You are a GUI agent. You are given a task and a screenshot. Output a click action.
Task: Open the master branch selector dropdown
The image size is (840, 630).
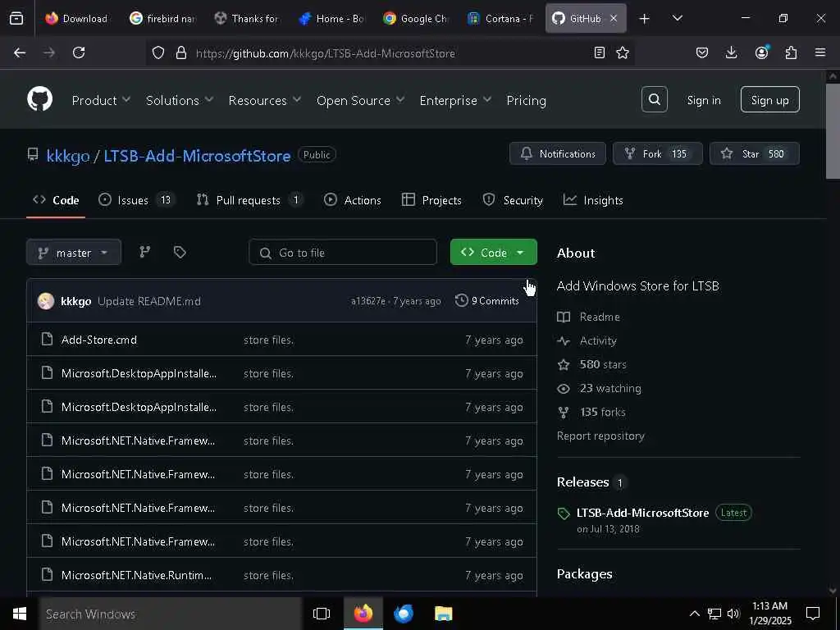[73, 253]
